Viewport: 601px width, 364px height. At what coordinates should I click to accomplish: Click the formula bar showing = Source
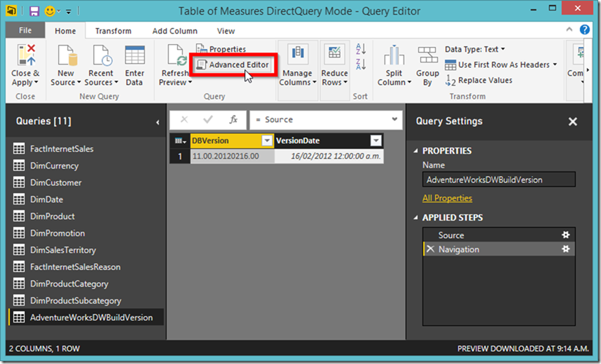coord(325,119)
